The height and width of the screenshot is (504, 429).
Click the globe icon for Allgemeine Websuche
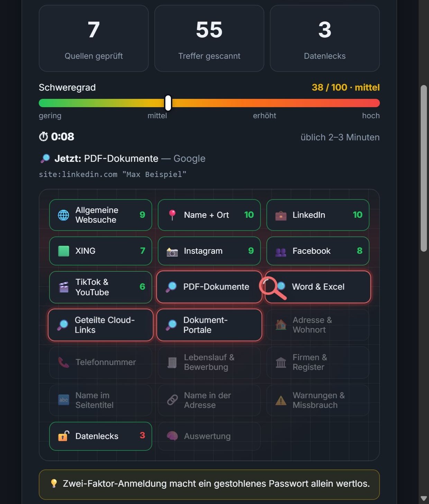tap(63, 215)
